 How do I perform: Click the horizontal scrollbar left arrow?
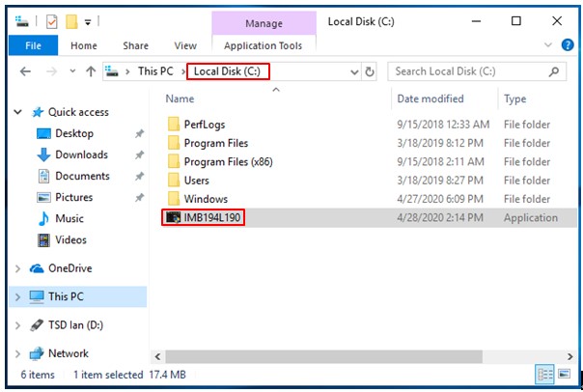[157, 356]
